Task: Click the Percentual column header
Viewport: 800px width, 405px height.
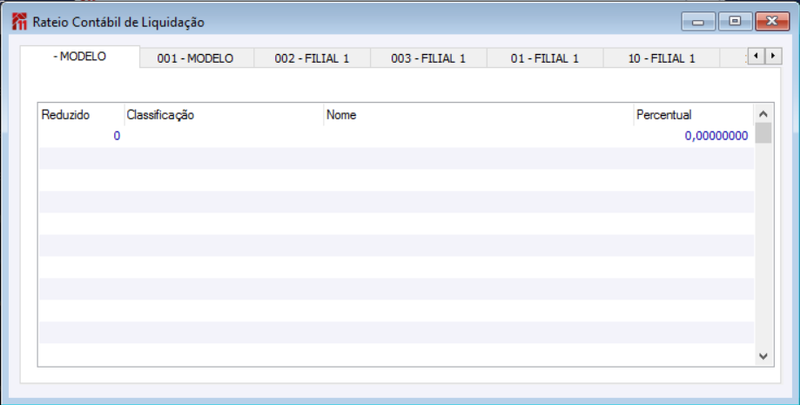Action: pyautogui.click(x=693, y=115)
